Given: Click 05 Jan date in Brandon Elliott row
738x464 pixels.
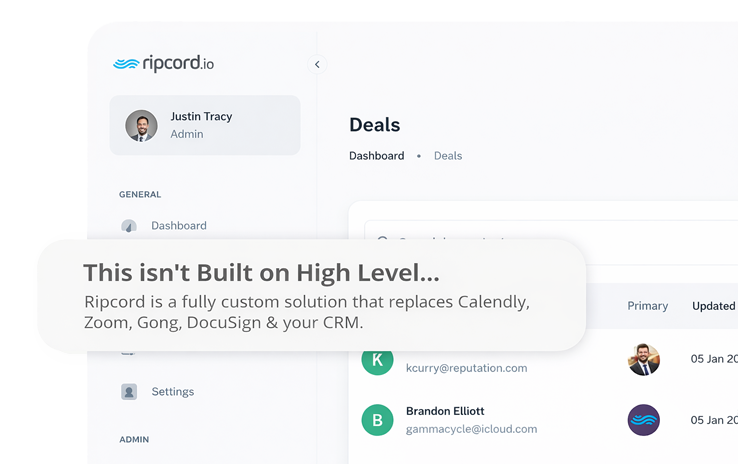Looking at the screenshot, I should (714, 420).
